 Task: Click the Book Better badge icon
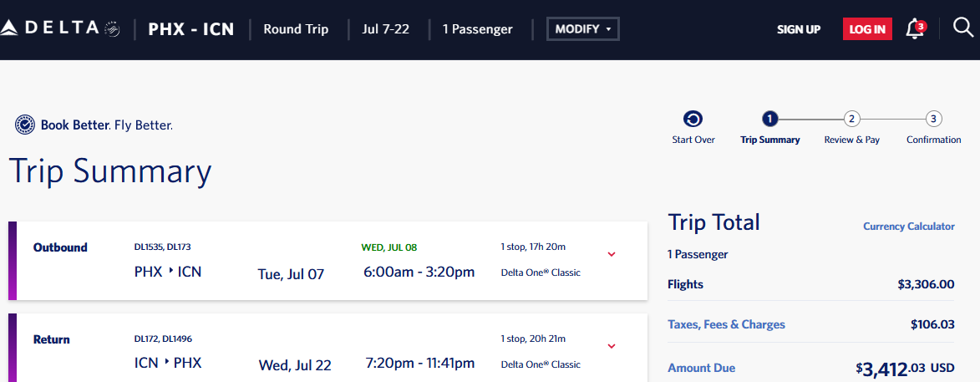pyautogui.click(x=25, y=125)
